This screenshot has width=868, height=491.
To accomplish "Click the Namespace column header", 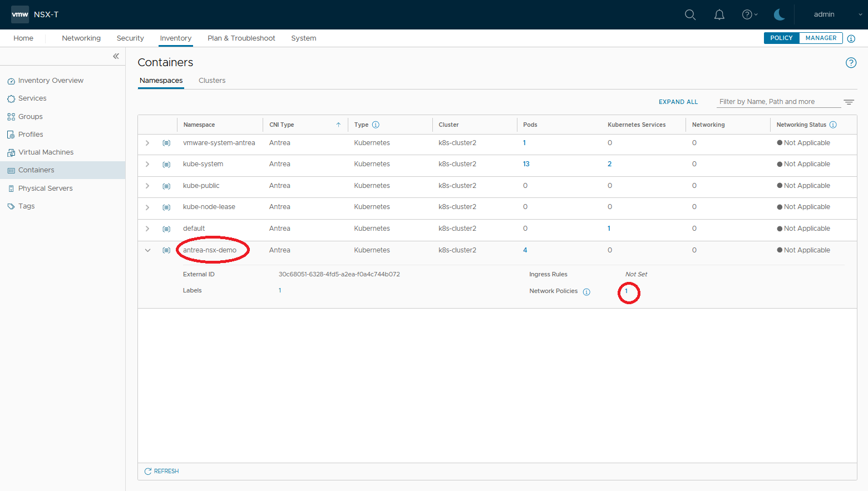I will tap(199, 125).
